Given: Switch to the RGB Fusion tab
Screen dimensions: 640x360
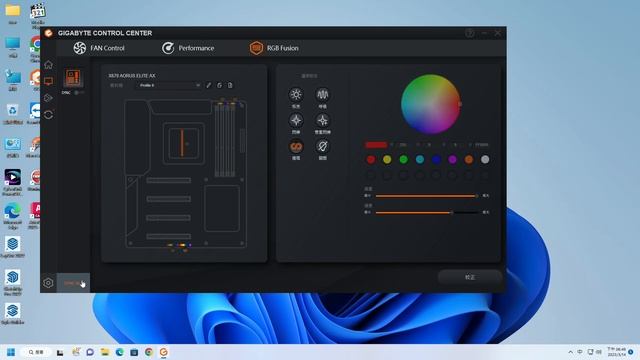Looking at the screenshot, I should click(274, 48).
